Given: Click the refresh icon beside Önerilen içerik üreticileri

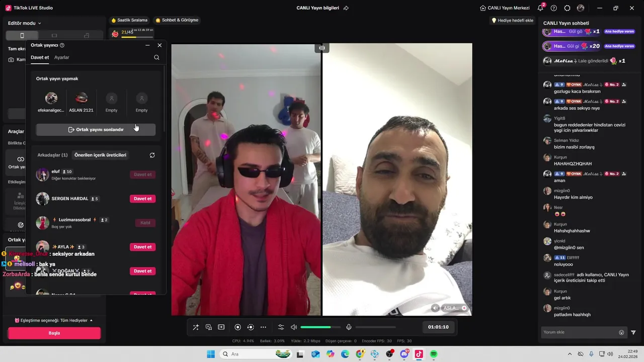Looking at the screenshot, I should click(152, 155).
